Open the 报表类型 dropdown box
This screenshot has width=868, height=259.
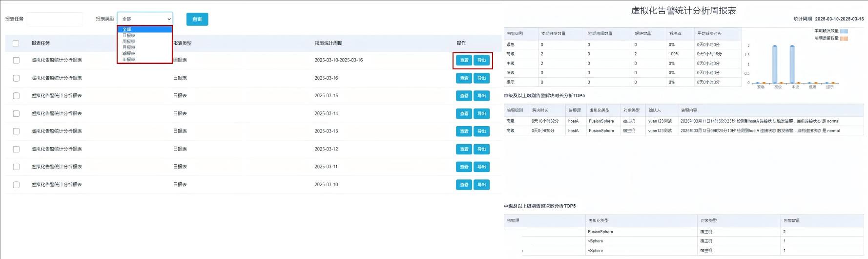click(145, 19)
